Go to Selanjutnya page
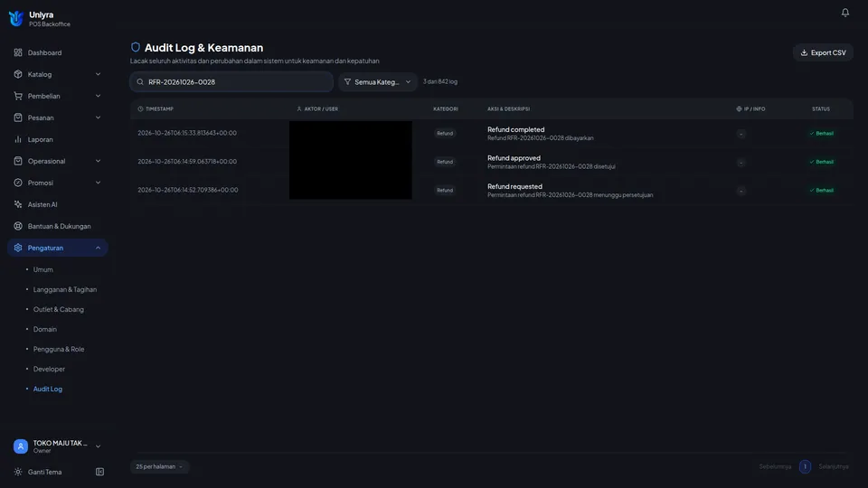 click(833, 466)
